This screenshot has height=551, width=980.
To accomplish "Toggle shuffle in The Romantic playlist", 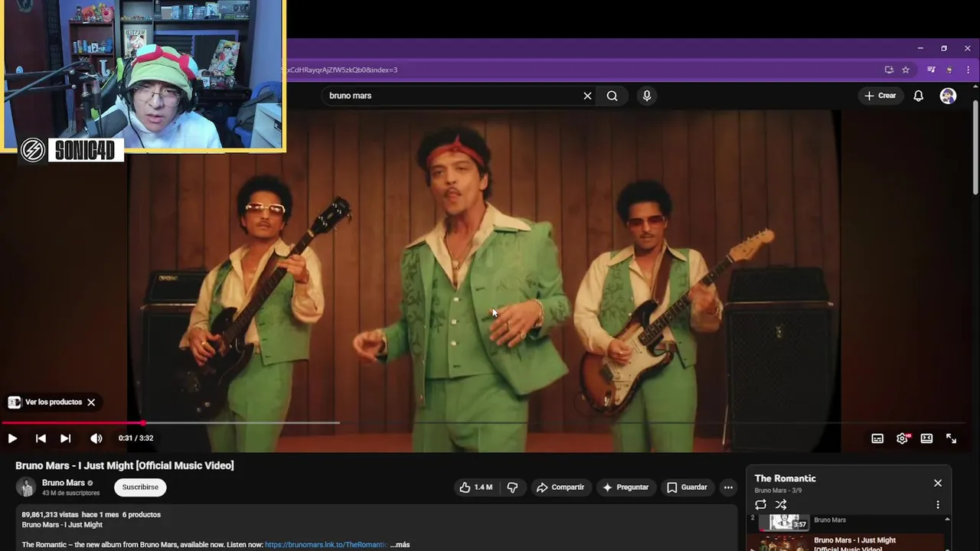I will coord(781,505).
